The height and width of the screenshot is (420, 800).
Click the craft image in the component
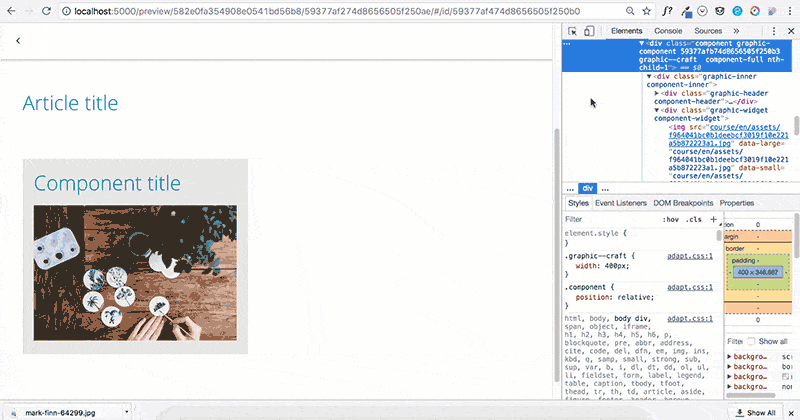(x=135, y=273)
